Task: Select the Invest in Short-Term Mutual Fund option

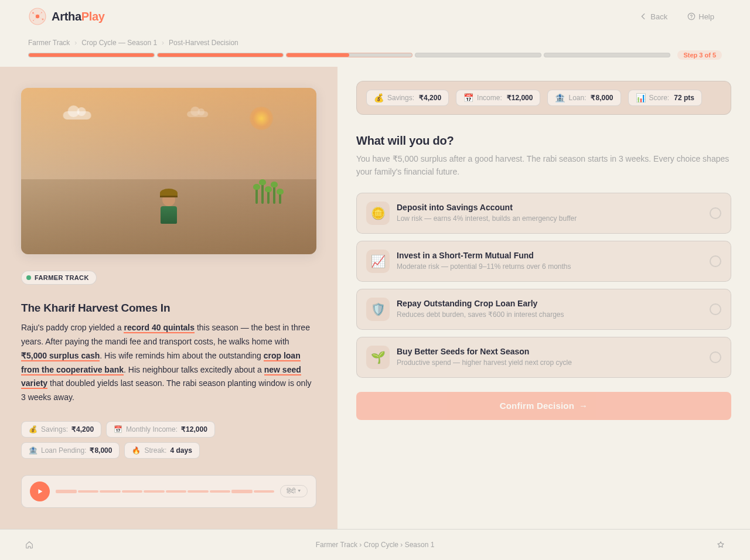Action: coord(715,260)
